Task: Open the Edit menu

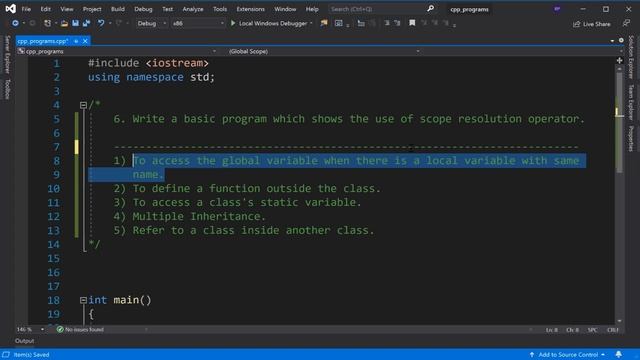Action: [45, 9]
